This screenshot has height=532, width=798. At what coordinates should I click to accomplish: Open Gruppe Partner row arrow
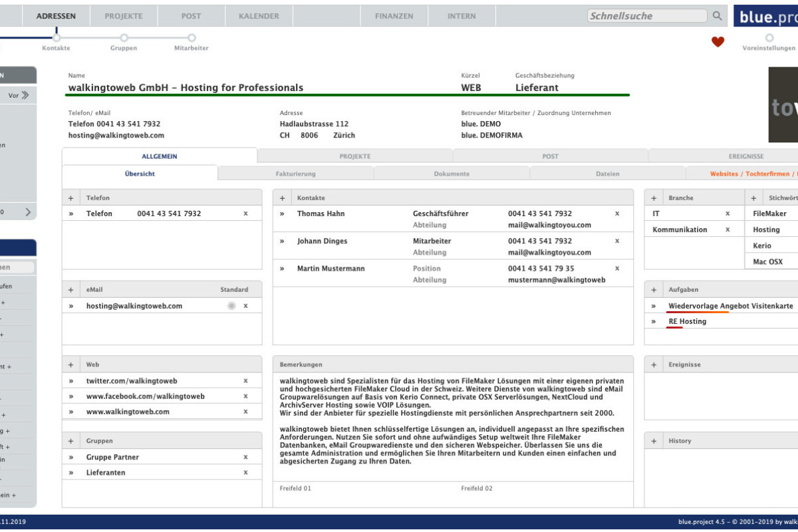pos(71,458)
